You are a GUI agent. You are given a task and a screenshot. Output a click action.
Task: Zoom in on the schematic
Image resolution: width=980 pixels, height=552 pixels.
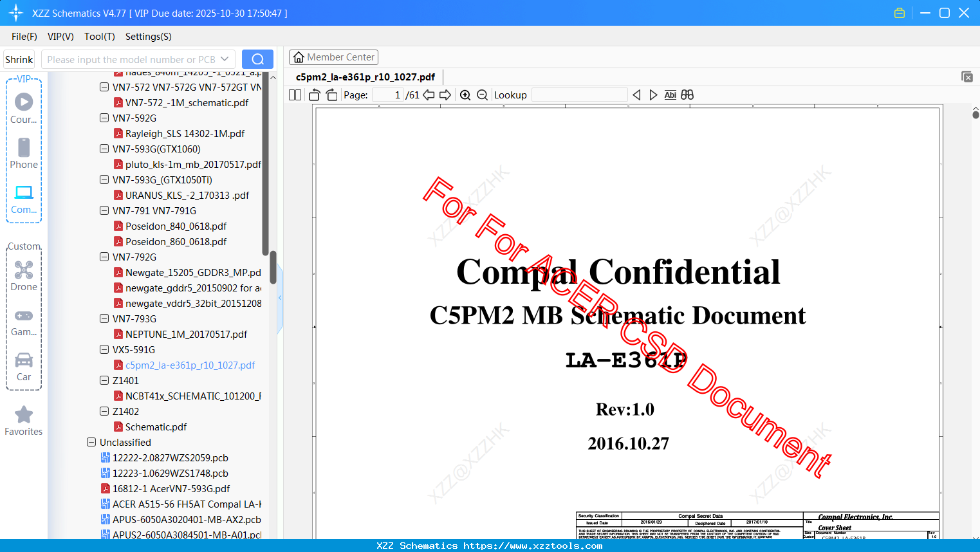coord(465,95)
